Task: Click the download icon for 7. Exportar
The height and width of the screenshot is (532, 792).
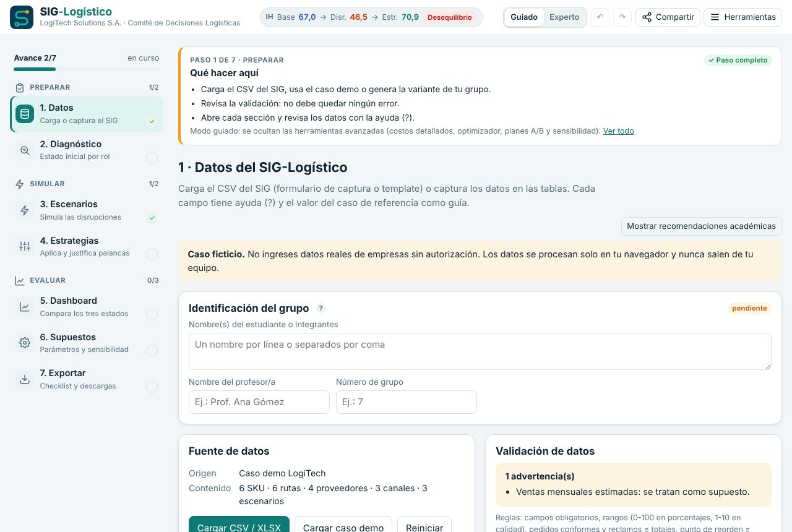Action: [25, 379]
